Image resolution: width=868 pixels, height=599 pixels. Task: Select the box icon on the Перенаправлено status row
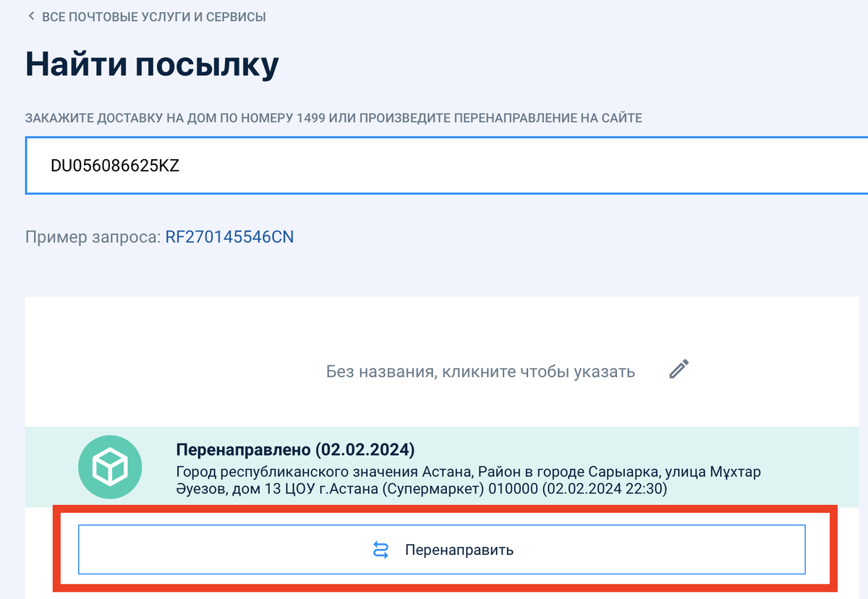109,467
